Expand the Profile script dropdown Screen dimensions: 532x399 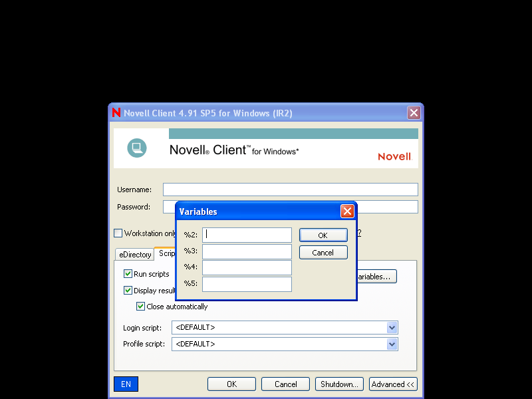tap(392, 344)
